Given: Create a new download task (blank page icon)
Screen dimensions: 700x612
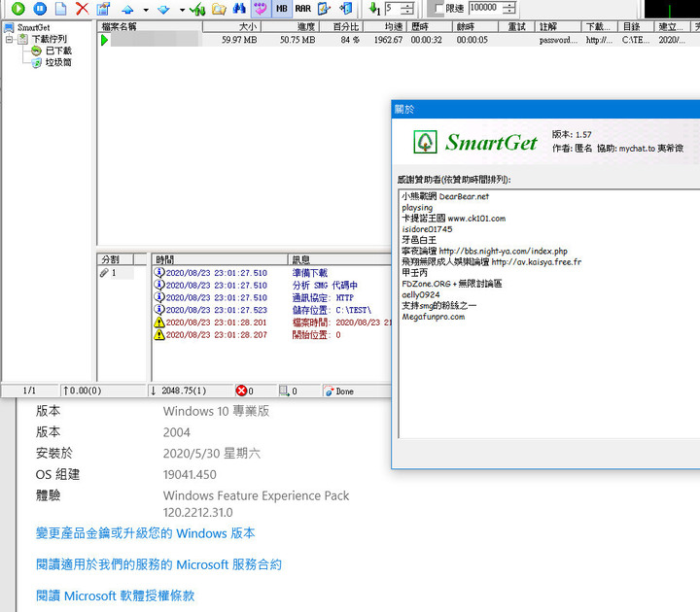Looking at the screenshot, I should [x=60, y=9].
